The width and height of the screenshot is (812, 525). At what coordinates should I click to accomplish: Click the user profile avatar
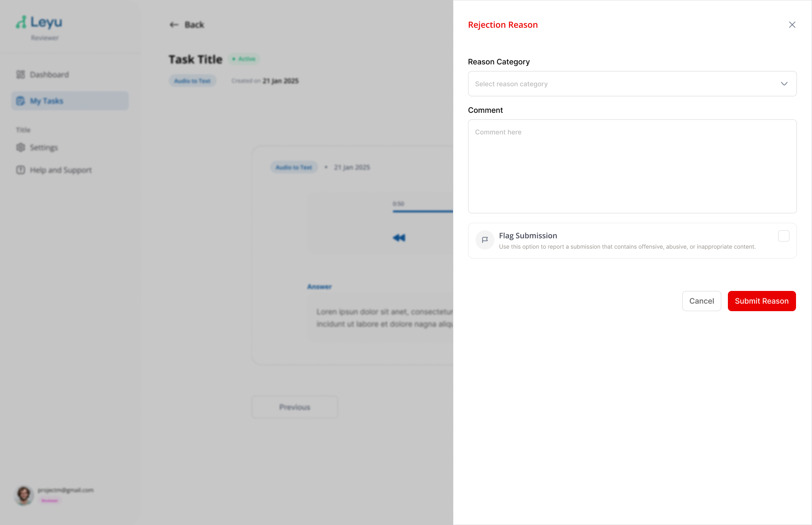point(24,495)
